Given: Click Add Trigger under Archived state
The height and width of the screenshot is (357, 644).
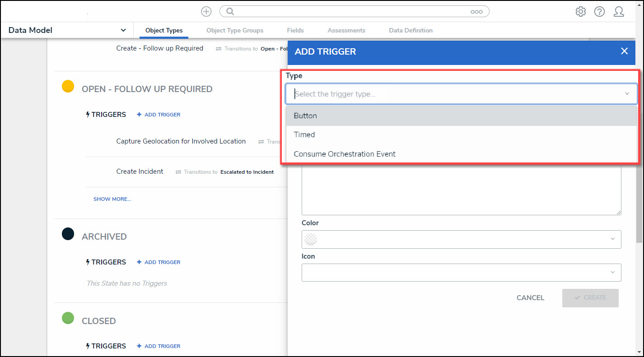Looking at the screenshot, I should [x=159, y=262].
